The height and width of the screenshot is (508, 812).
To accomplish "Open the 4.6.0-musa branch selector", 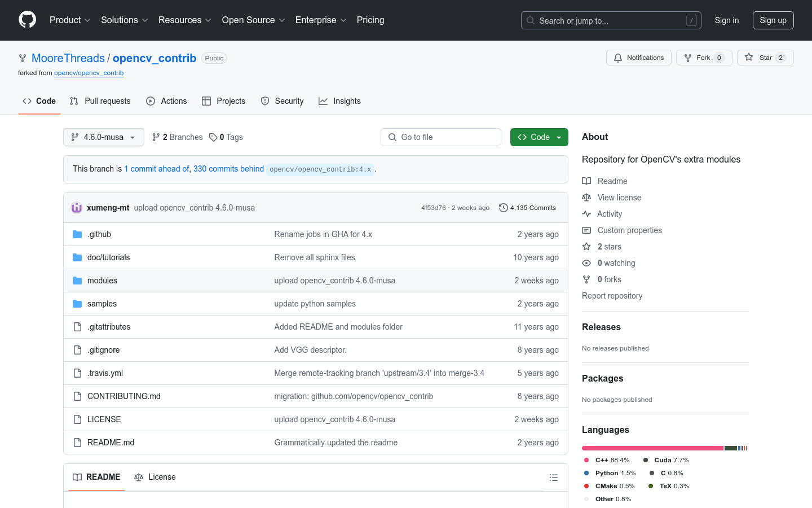I will (x=104, y=137).
